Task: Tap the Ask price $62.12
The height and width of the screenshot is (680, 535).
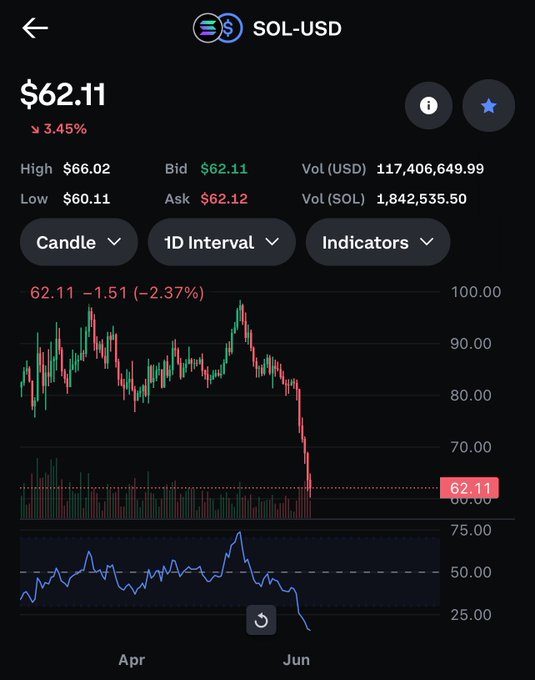Action: click(224, 199)
